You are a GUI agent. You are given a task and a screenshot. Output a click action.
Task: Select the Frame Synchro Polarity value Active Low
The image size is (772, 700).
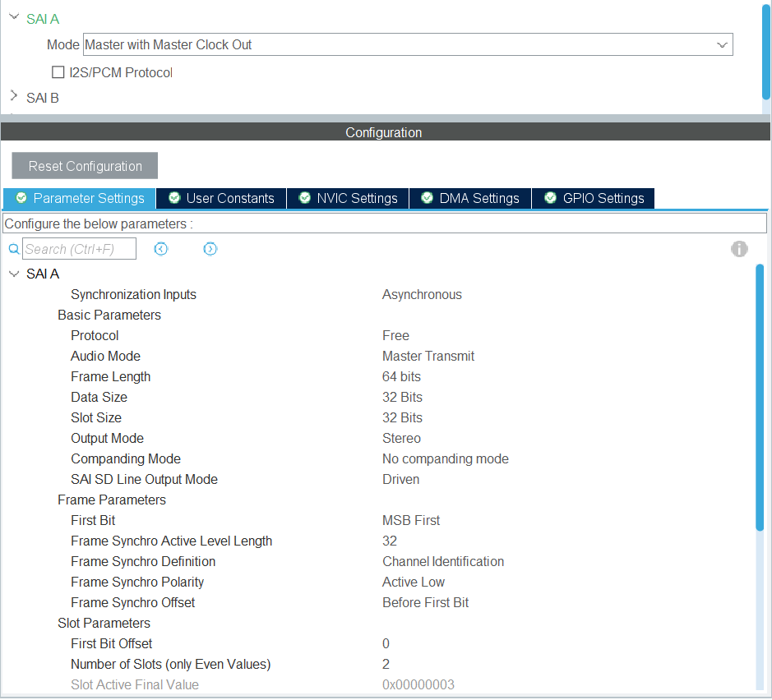pyautogui.click(x=414, y=583)
